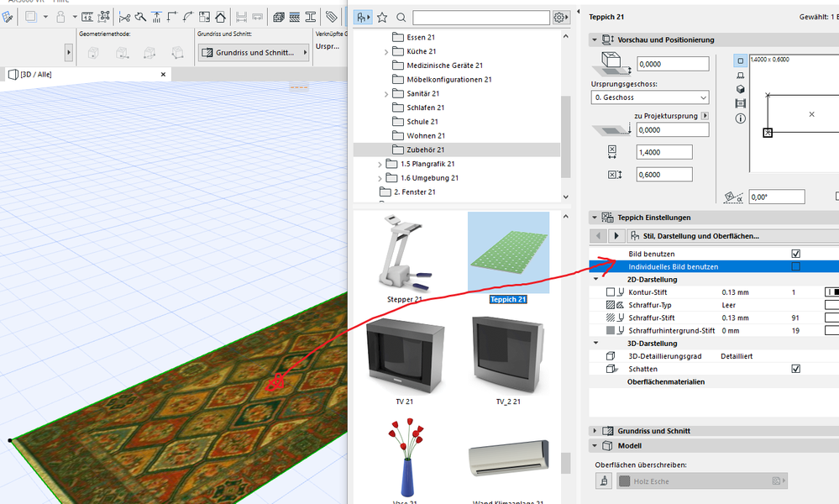Expand the 1.6 Umgebung 21 folder
This screenshot has height=504, width=839.
(380, 178)
